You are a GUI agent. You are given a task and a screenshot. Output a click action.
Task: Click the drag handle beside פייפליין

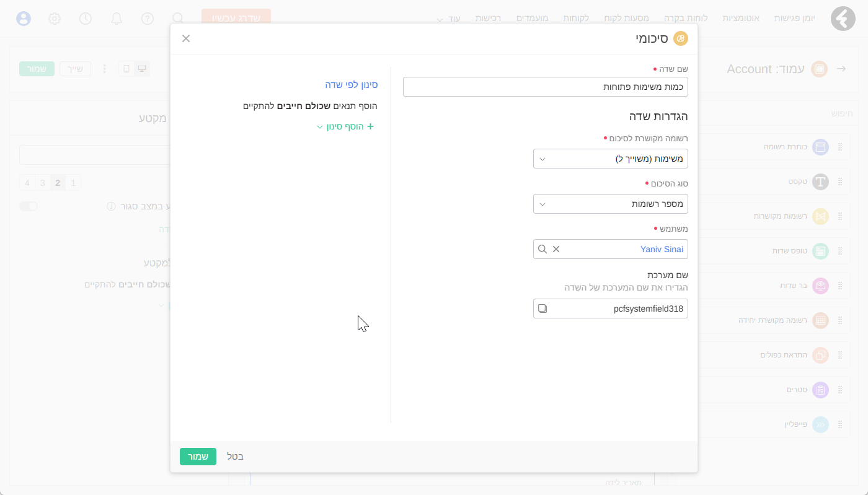pos(841,424)
